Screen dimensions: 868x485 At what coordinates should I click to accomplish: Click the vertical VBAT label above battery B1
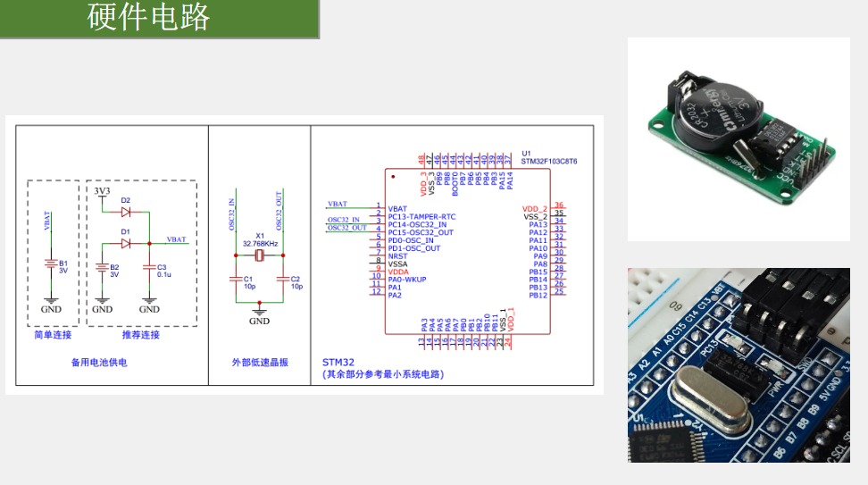pos(47,221)
